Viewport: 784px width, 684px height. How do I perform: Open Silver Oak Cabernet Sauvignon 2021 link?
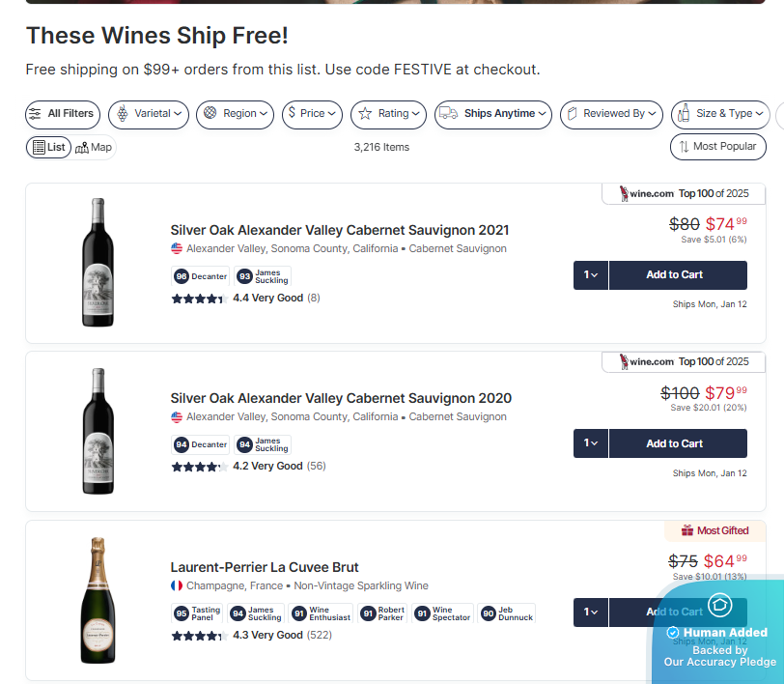(x=339, y=230)
